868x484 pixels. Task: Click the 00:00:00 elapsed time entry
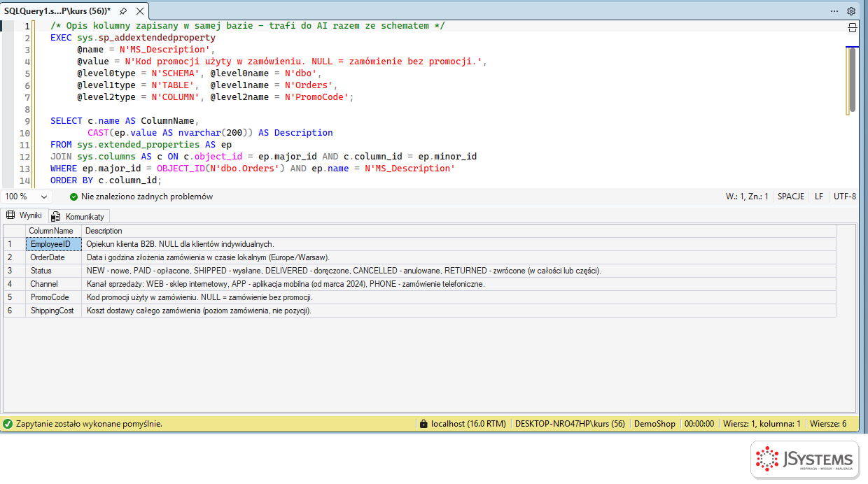pyautogui.click(x=699, y=424)
